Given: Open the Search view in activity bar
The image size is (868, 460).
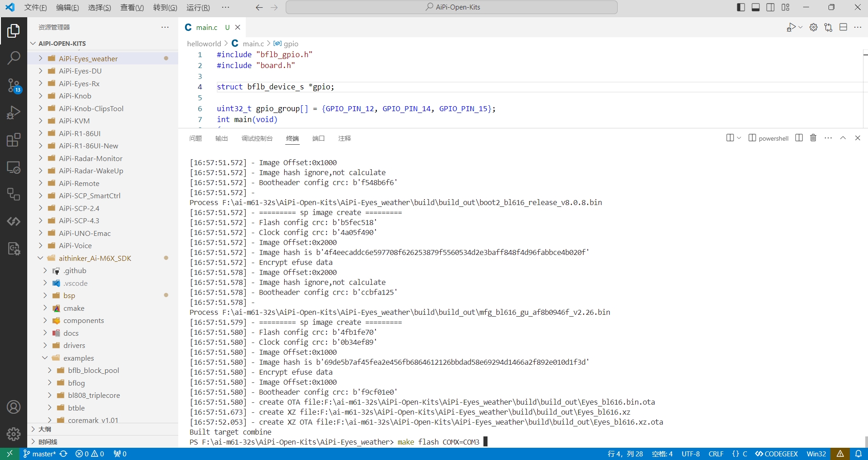Looking at the screenshot, I should coord(14,58).
